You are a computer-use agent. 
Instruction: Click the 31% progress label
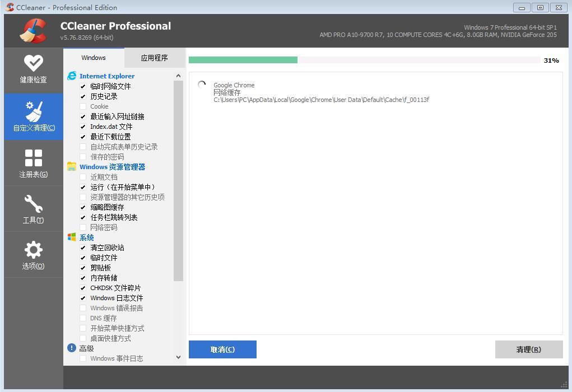[x=551, y=60]
